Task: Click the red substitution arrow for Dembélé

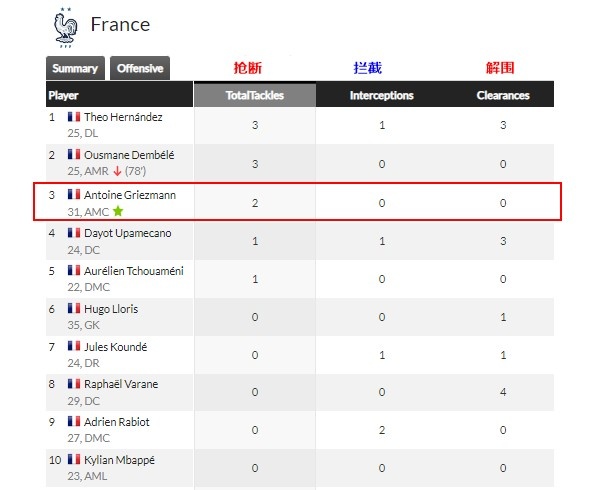Action: (117, 171)
